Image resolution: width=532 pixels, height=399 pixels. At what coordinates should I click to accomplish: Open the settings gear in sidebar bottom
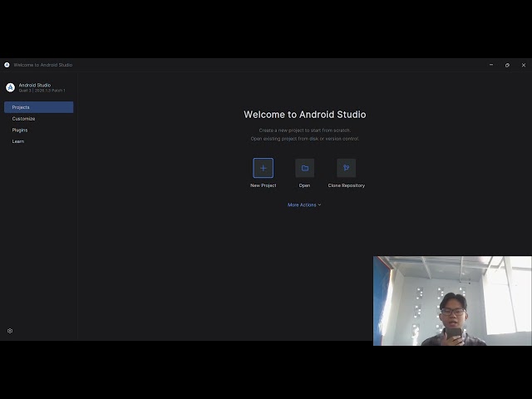[10, 331]
